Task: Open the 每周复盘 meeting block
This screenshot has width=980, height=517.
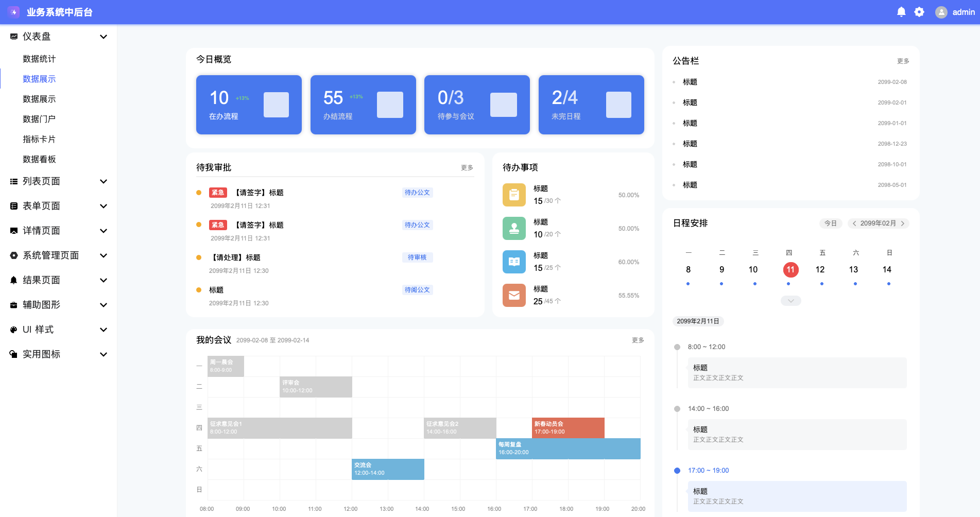Action: (x=568, y=449)
